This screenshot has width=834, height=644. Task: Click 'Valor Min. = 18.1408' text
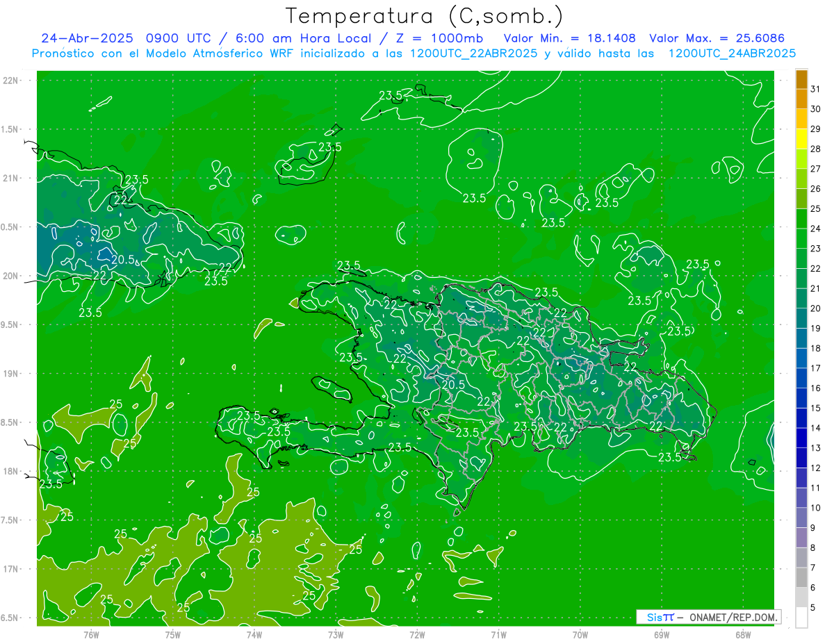570,38
